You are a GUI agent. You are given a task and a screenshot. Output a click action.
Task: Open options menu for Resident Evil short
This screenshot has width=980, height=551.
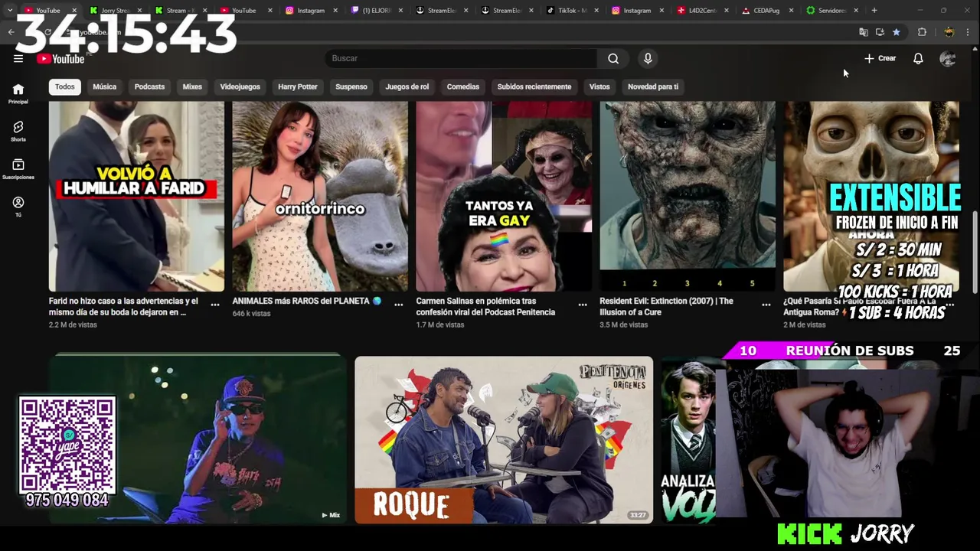(766, 305)
